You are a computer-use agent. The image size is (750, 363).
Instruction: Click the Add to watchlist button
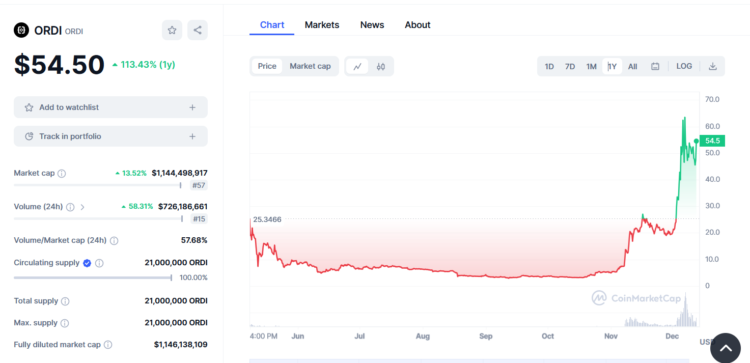[x=110, y=107]
